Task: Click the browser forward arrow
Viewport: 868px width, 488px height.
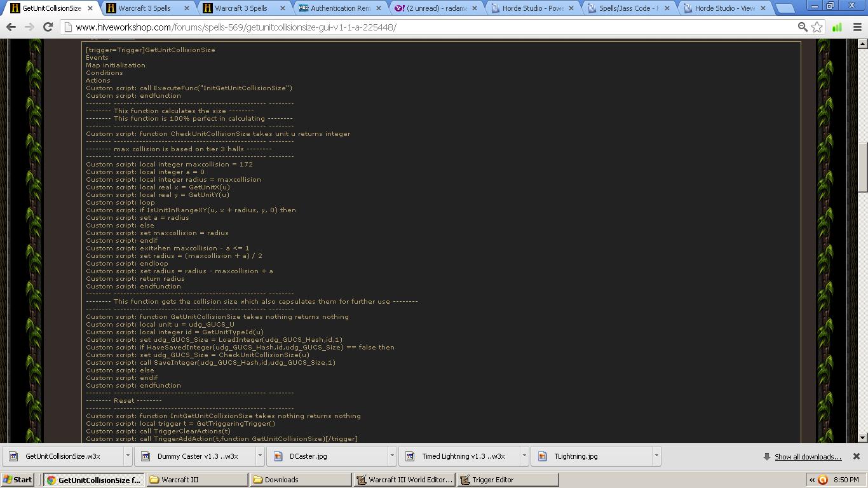Action: coord(29,27)
